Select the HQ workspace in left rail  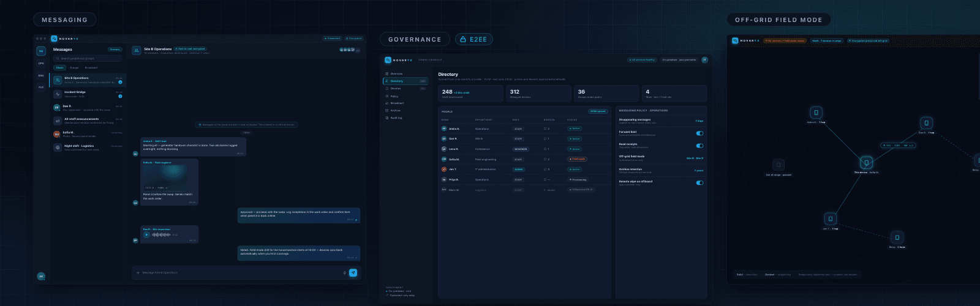[x=41, y=51]
